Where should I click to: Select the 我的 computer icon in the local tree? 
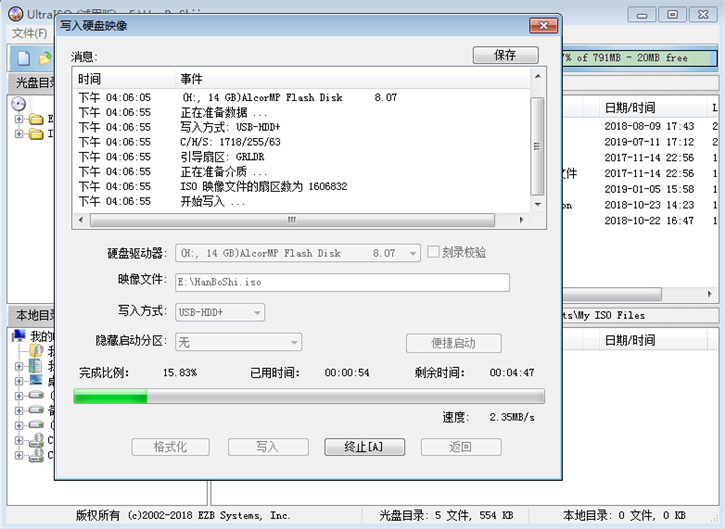pos(19,336)
